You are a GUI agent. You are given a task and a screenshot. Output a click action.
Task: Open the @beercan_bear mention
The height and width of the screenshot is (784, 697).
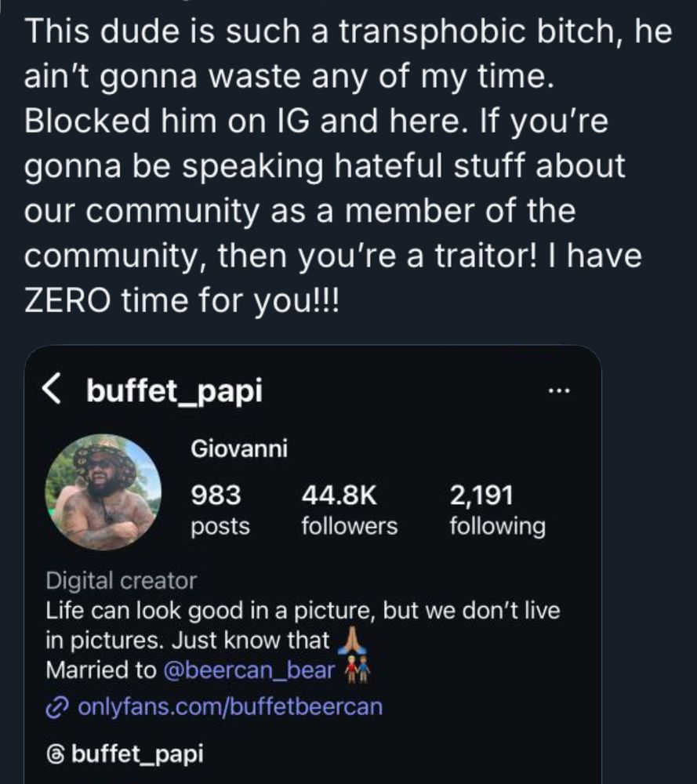(249, 671)
